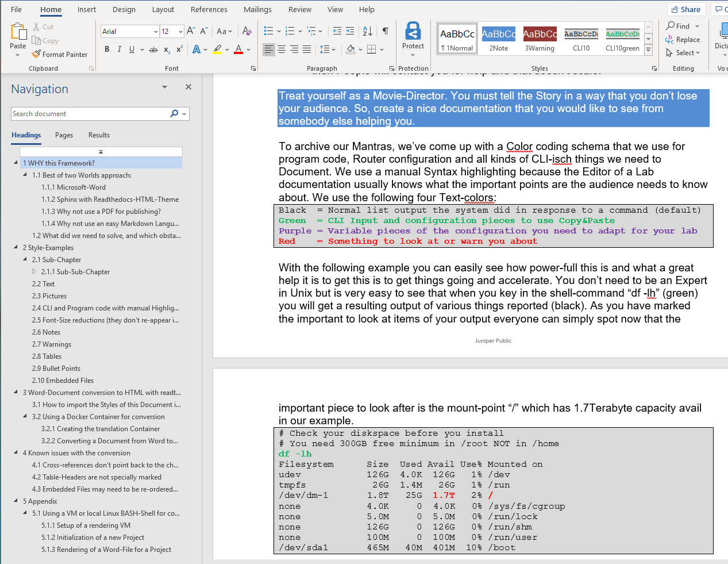This screenshot has width=728, height=564.
Task: Switch to Results tab in Navigation
Action: click(x=99, y=135)
